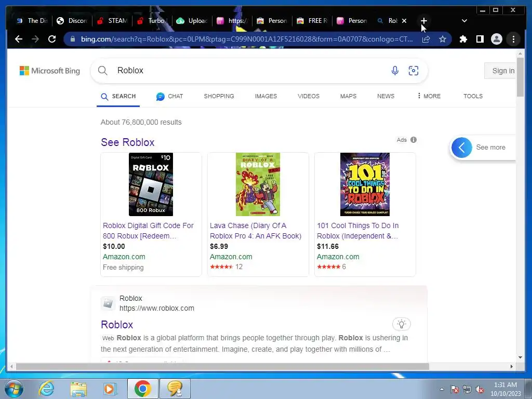Open the VIDEOS search category
This screenshot has height=399, width=532.
pos(309,96)
